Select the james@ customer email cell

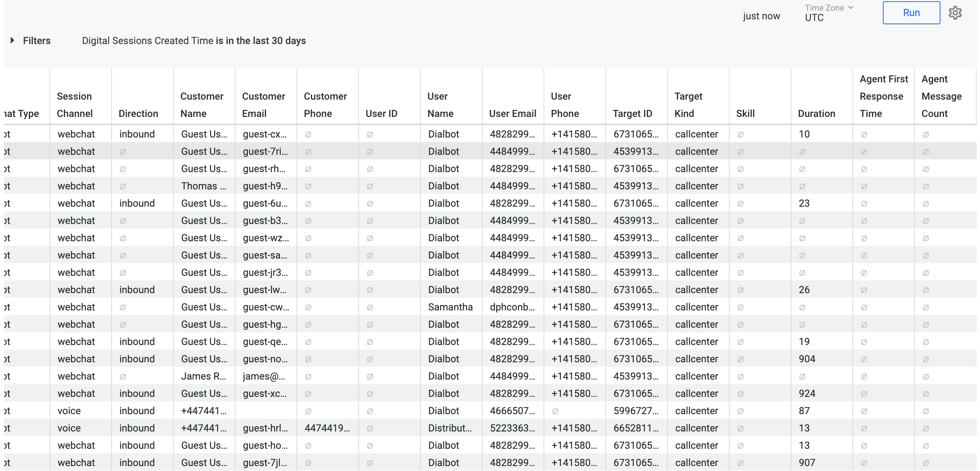(264, 376)
